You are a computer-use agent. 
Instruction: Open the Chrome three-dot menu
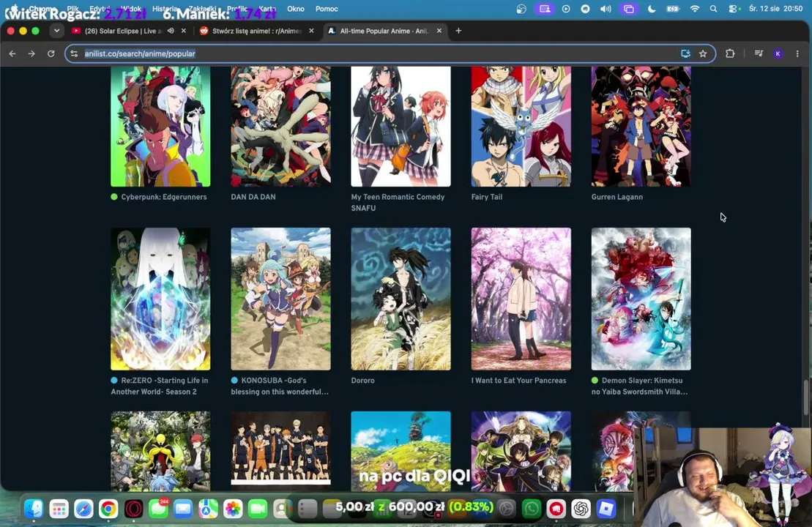click(797, 53)
